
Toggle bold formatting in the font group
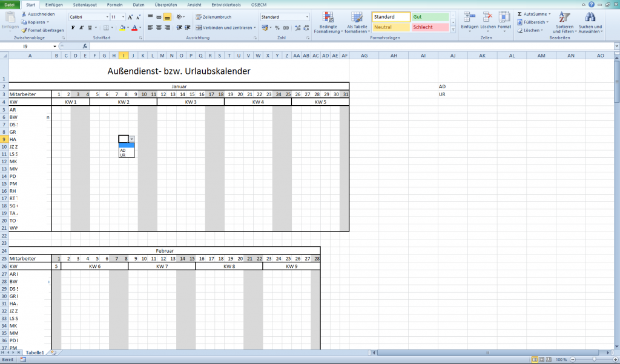[73, 28]
